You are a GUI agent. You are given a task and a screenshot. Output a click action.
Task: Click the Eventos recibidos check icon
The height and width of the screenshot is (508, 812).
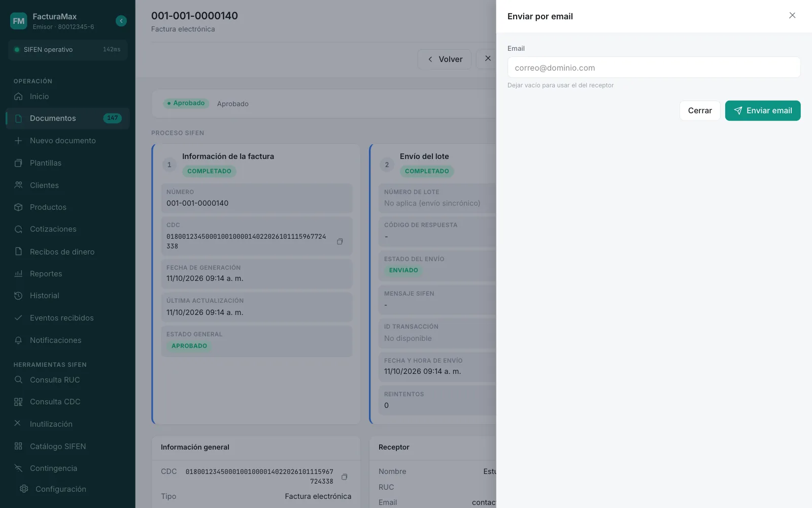pyautogui.click(x=18, y=318)
